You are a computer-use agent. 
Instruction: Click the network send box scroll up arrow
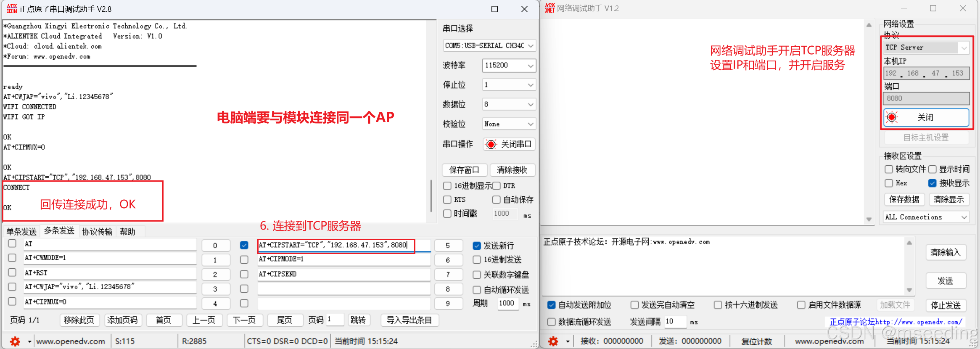(x=909, y=243)
